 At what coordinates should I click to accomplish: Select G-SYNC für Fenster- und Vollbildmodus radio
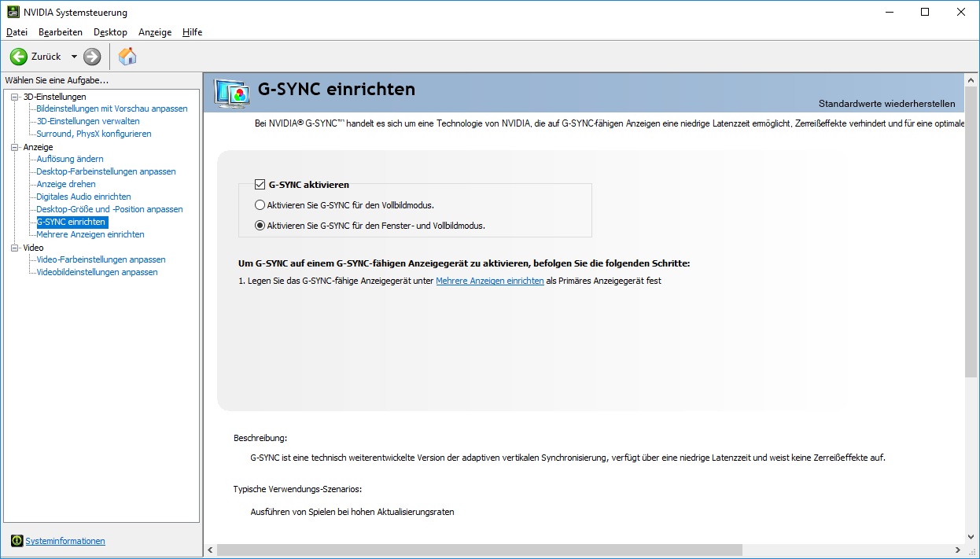tap(260, 226)
